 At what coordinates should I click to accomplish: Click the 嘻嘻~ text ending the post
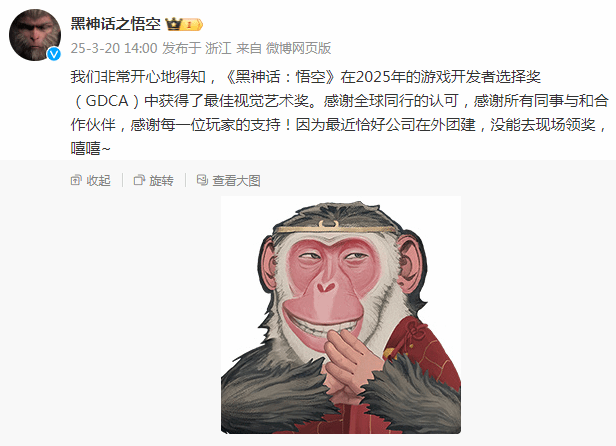click(91, 149)
